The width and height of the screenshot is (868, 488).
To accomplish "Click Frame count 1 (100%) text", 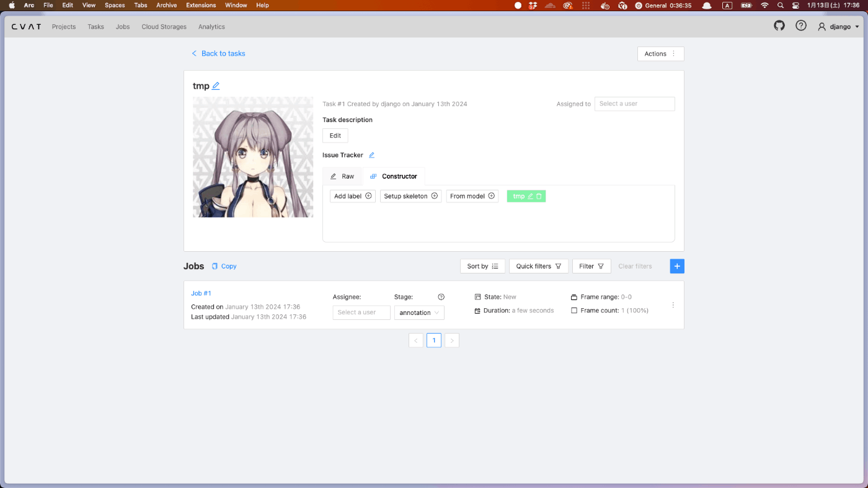I will (614, 311).
